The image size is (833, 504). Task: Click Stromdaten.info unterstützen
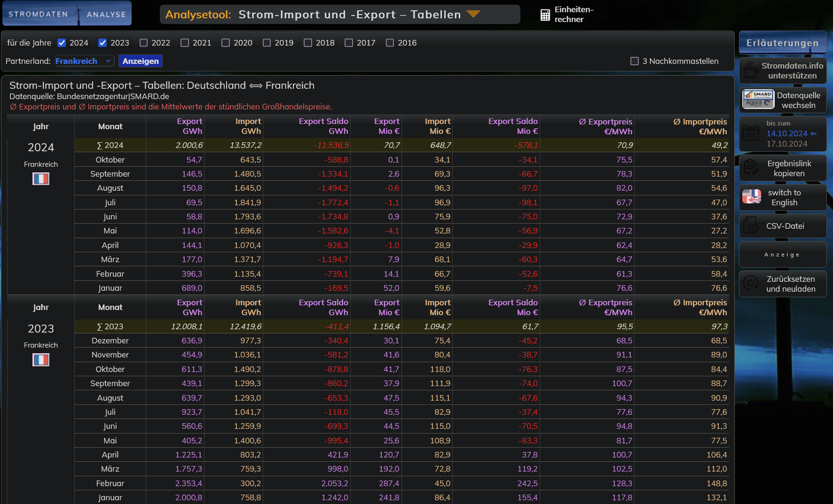coord(783,70)
